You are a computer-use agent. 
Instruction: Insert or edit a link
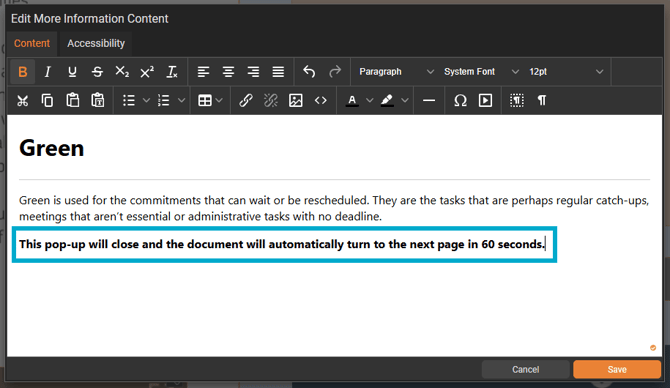(246, 101)
